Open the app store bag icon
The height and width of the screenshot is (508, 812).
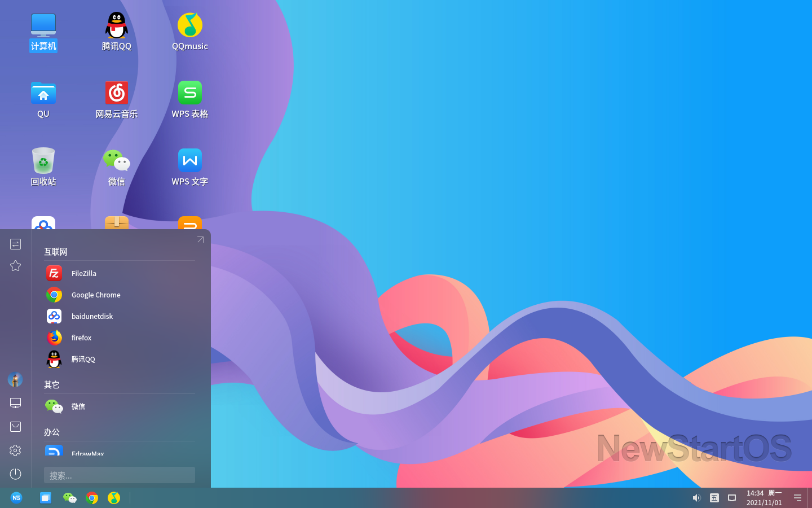click(16, 427)
